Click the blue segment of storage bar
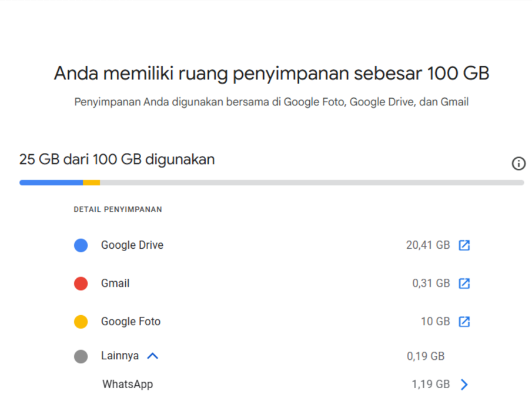This screenshot has height=414, width=532. pyautogui.click(x=51, y=183)
